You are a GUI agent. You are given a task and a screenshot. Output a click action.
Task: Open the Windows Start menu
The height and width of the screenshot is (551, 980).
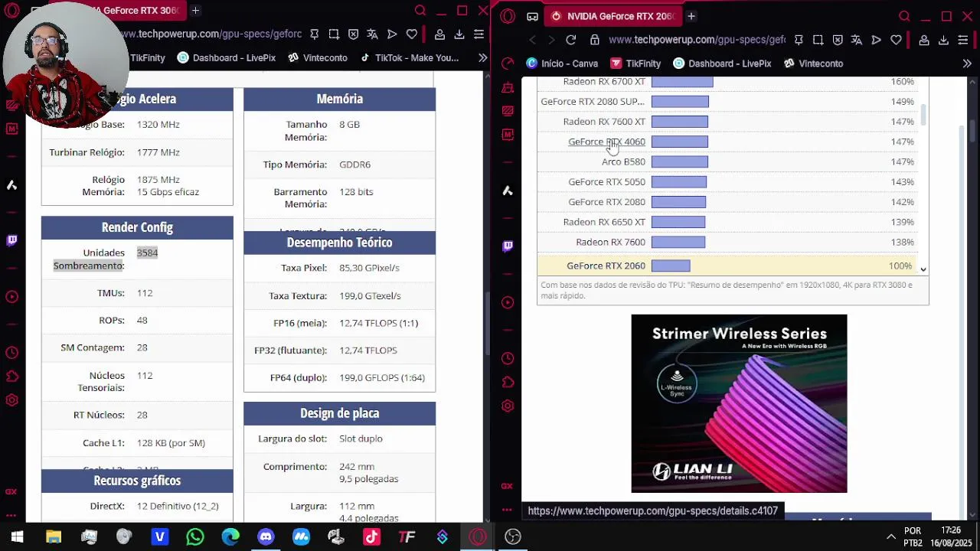[17, 537]
